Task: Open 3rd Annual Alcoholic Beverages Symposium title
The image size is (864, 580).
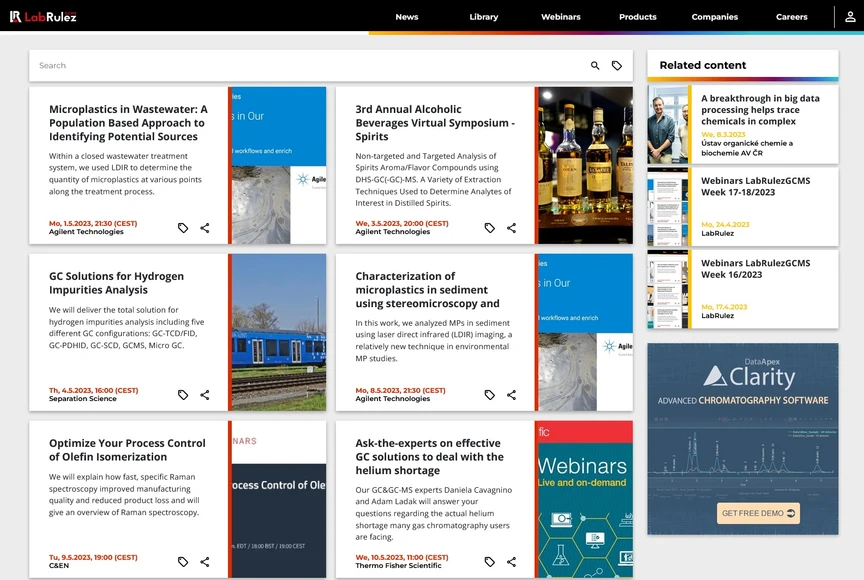Action: pos(435,123)
